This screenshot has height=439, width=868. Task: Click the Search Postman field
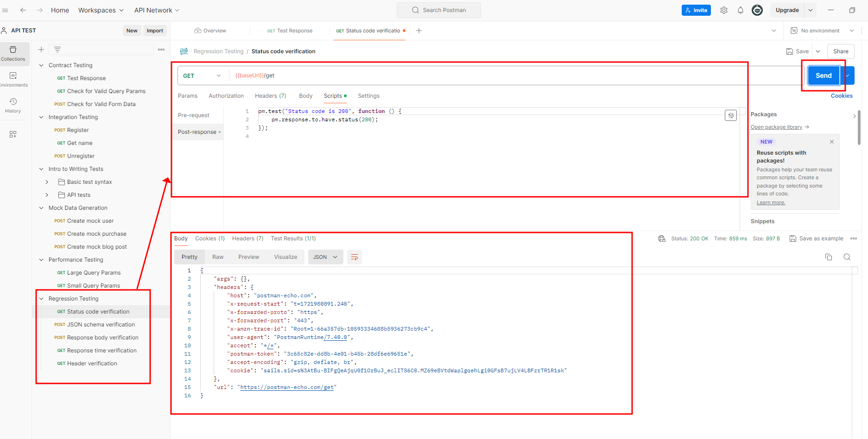click(x=439, y=10)
